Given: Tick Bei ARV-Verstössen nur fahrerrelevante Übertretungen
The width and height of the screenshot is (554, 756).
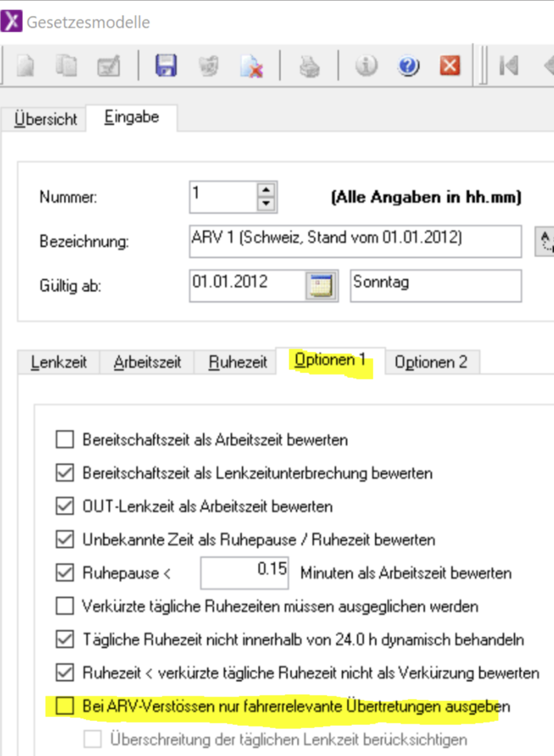Looking at the screenshot, I should (x=65, y=706).
